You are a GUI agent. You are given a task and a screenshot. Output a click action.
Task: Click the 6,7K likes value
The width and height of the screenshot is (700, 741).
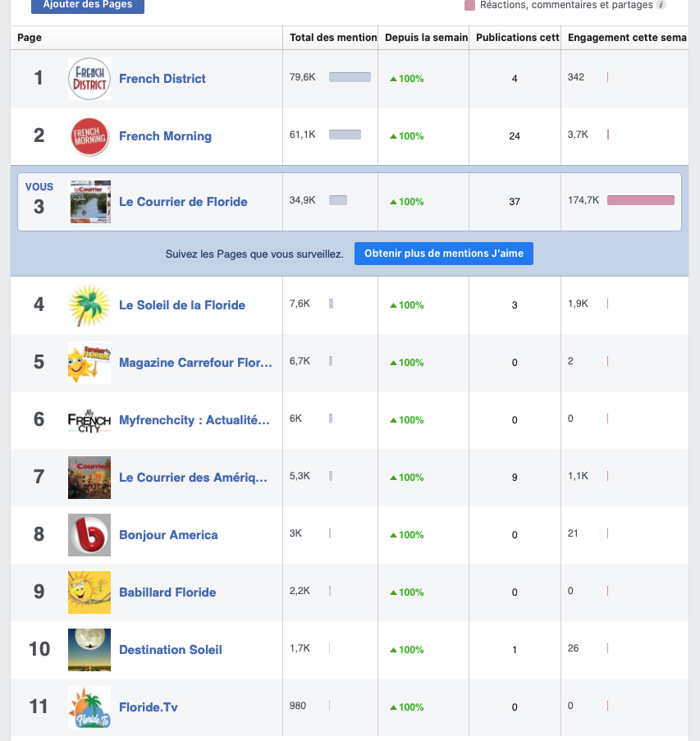click(300, 361)
